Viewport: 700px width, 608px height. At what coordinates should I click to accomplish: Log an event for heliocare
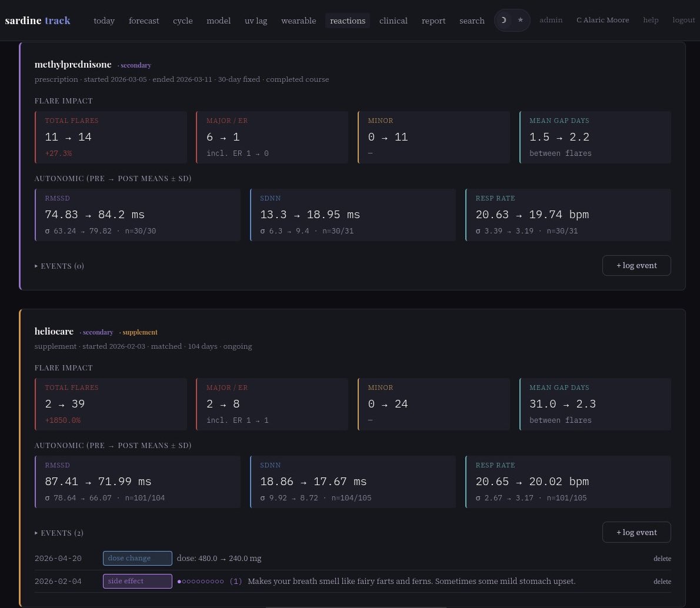(636, 532)
